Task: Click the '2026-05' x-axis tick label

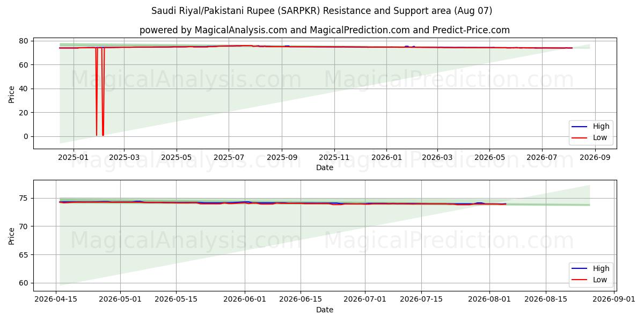Action: (x=489, y=157)
